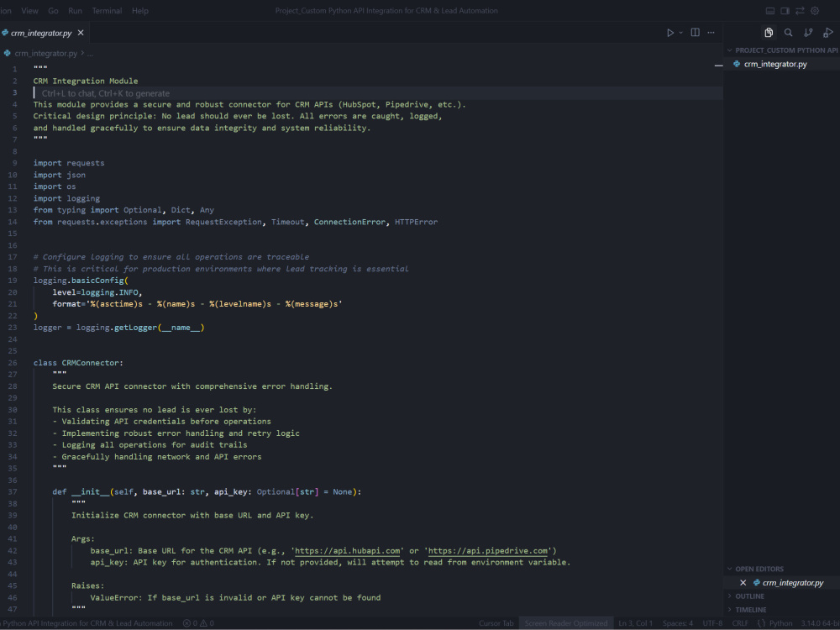Click line number 26 in the gutter
This screenshot has width=840, height=630.
13,363
